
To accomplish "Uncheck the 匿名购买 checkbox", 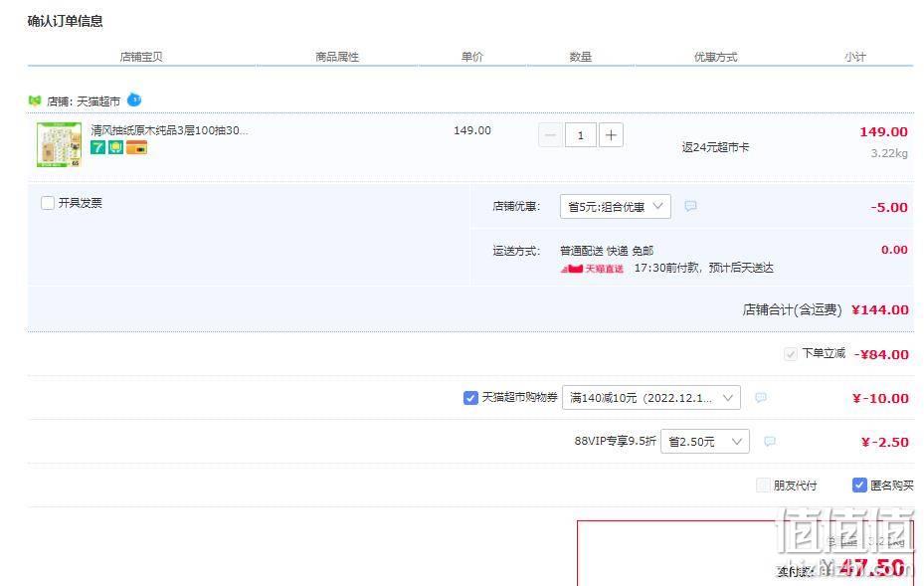I will 859,486.
